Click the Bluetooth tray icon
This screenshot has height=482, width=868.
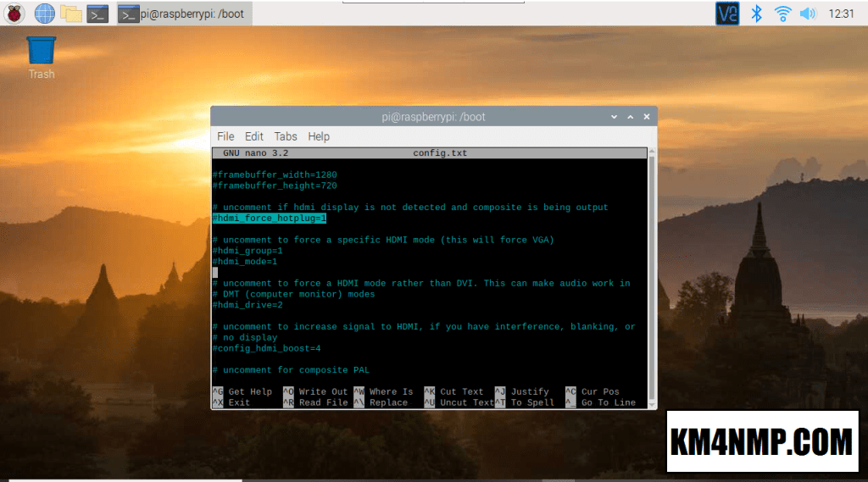(758, 13)
